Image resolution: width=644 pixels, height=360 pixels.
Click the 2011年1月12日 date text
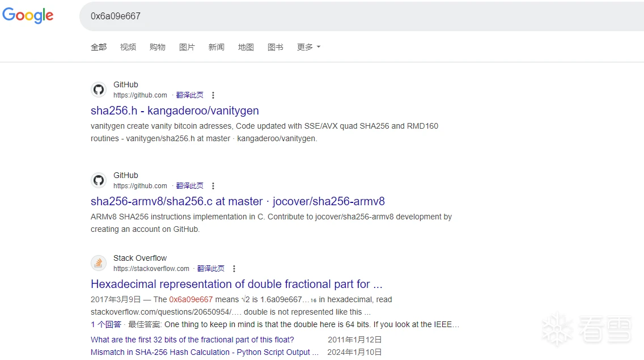[355, 340]
